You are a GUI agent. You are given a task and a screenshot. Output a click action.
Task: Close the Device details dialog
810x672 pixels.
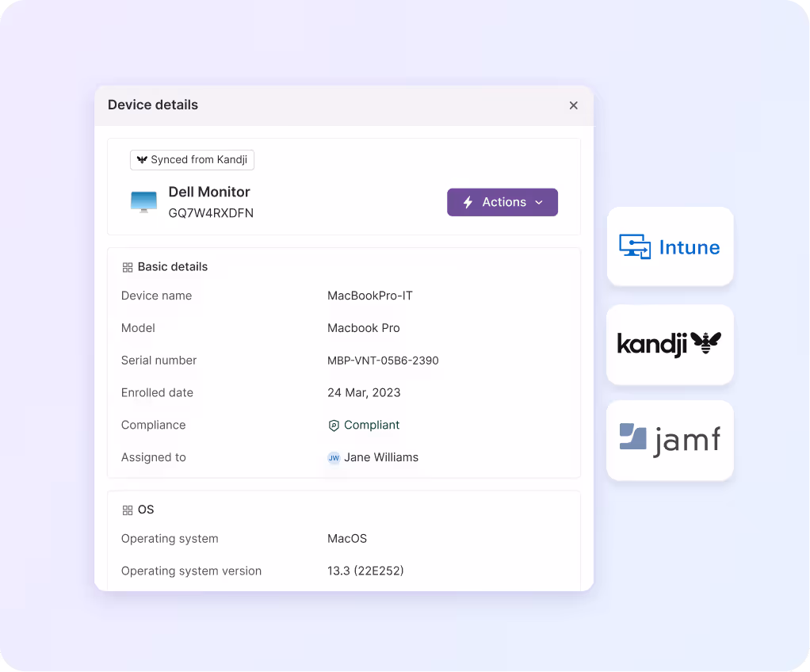(x=573, y=105)
